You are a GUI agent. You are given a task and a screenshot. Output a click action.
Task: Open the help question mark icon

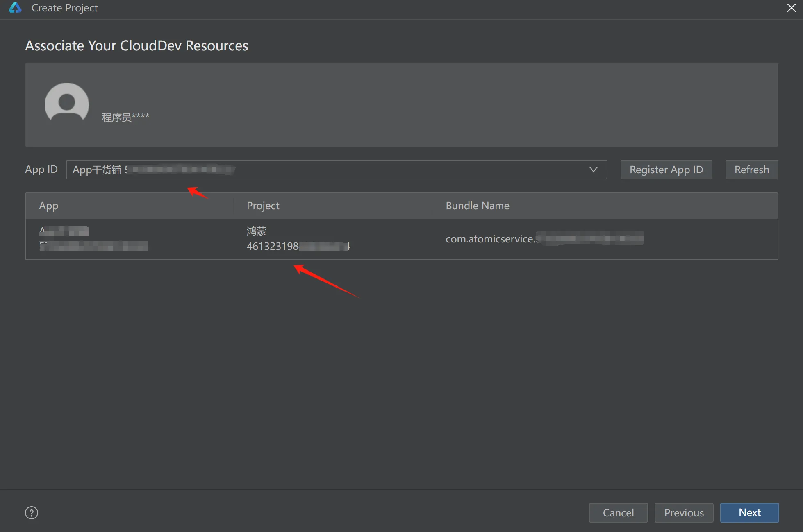coord(32,513)
